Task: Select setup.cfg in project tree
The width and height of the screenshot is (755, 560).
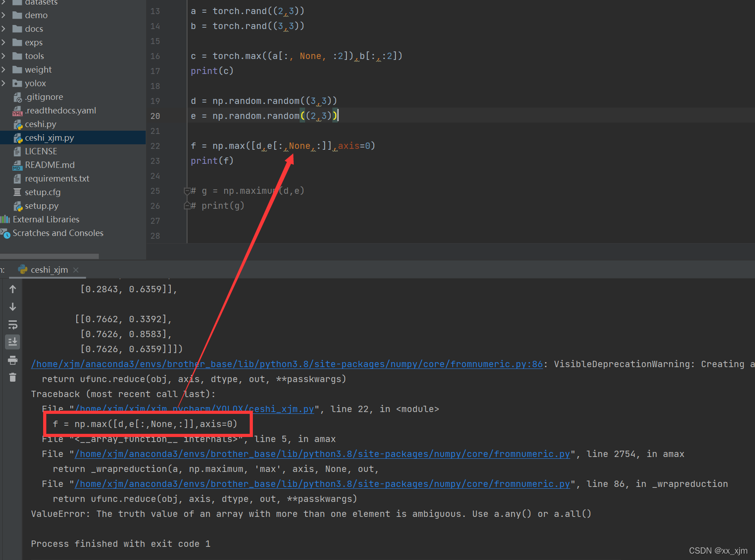Action: pyautogui.click(x=43, y=192)
